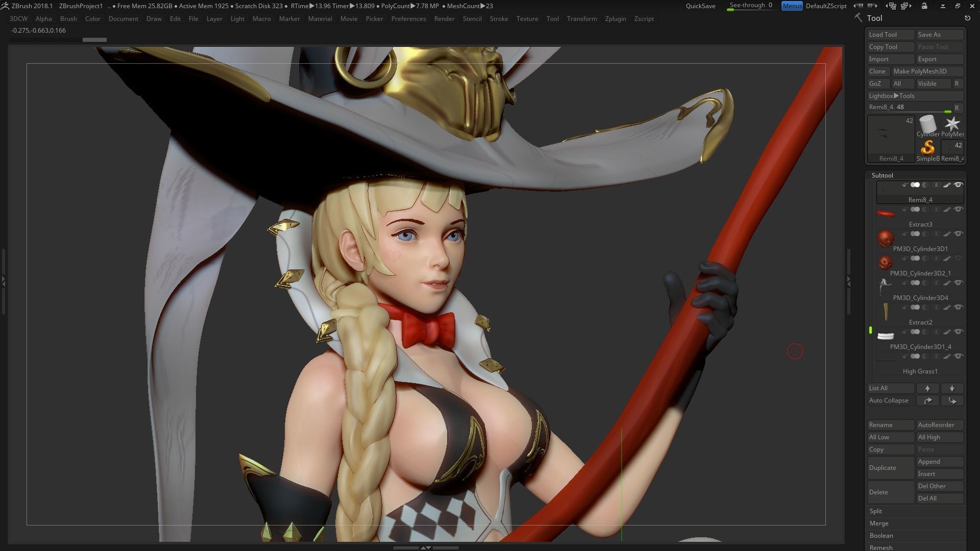This screenshot has height=551, width=980.
Task: Choose the Cylinder3D tool thumbnail
Action: pyautogui.click(x=927, y=124)
